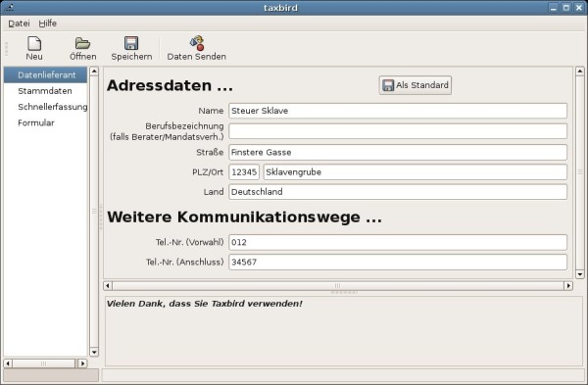Screen dimensions: 588x385
Task: Click the Vielen Dank Taxbird message text
Action: click(x=205, y=304)
